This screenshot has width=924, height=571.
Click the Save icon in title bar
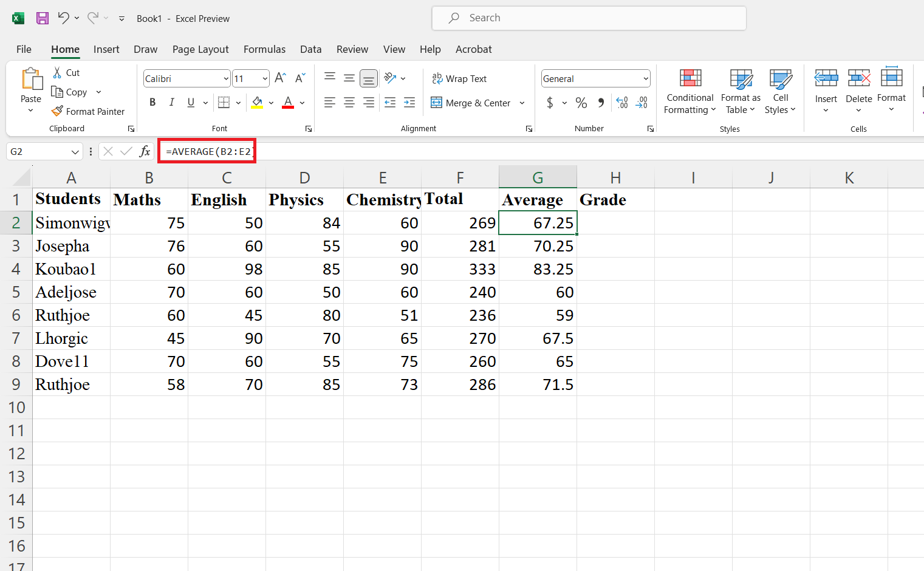click(x=42, y=18)
